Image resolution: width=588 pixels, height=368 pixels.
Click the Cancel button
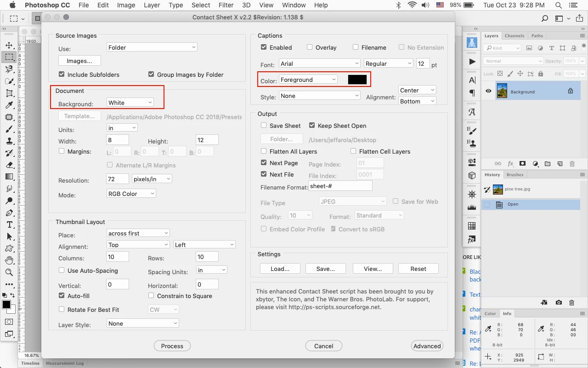[x=324, y=346]
